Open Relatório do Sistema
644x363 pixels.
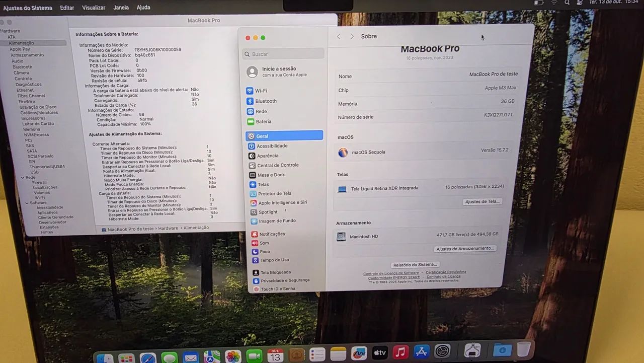point(415,265)
